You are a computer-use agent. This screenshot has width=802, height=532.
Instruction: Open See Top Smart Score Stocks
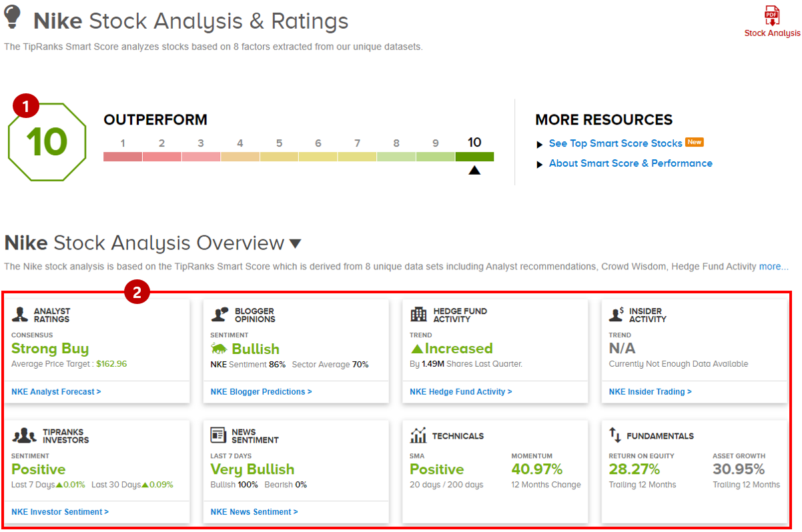[615, 143]
